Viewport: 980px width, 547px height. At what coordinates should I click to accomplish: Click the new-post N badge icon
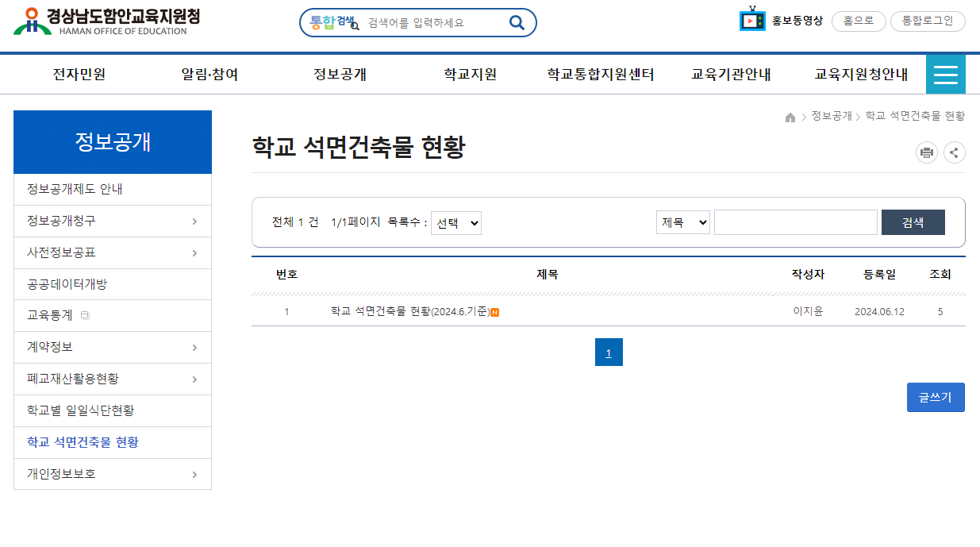tap(495, 312)
